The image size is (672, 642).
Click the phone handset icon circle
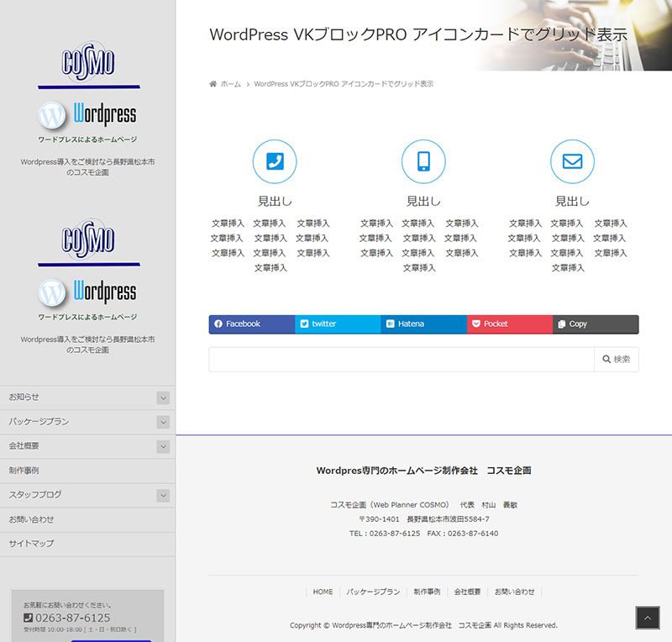point(275,161)
